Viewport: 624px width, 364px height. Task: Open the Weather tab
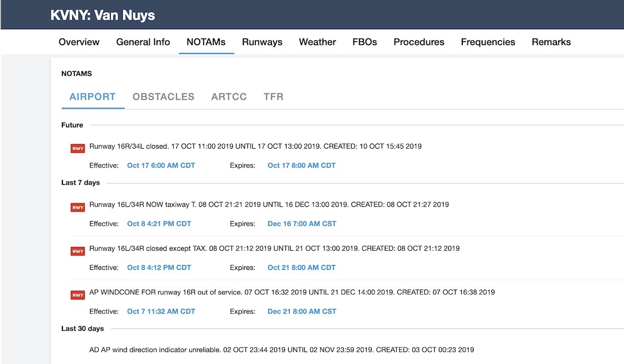[x=317, y=42]
